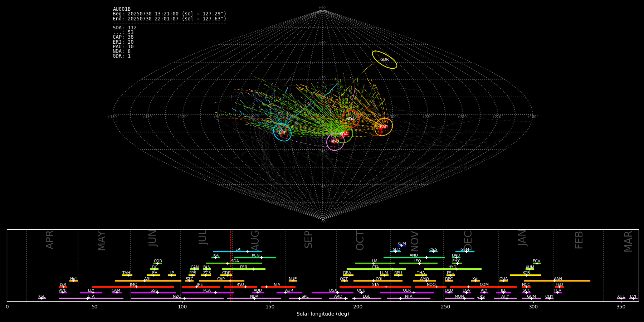Click the orange ARI shower bar in timeline
This screenshot has height=322, width=644.
(148, 281)
